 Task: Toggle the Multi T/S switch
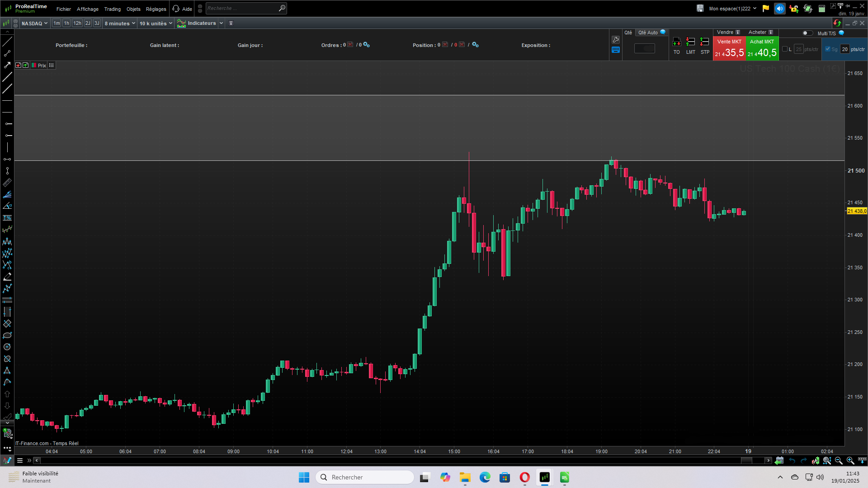(807, 33)
